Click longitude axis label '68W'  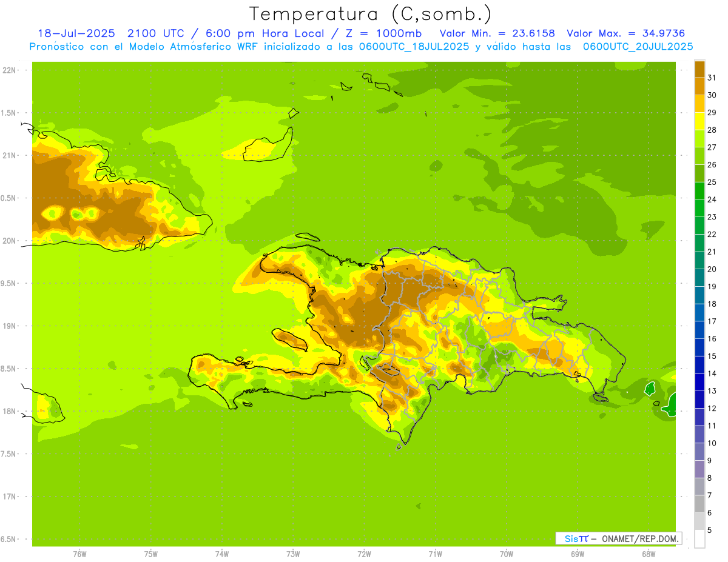pos(649,554)
